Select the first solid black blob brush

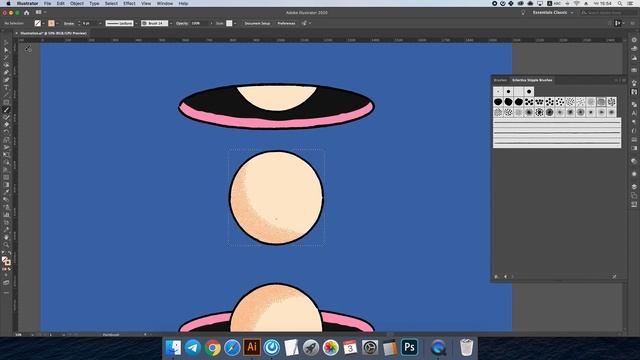(x=498, y=102)
